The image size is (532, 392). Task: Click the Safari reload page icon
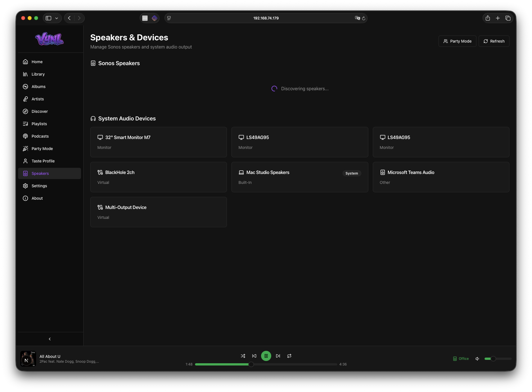tap(364, 18)
